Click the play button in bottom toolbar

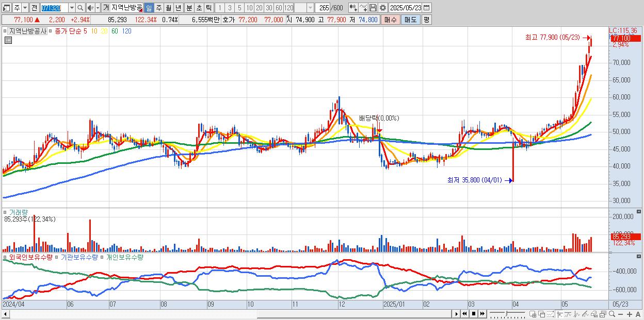point(456,314)
